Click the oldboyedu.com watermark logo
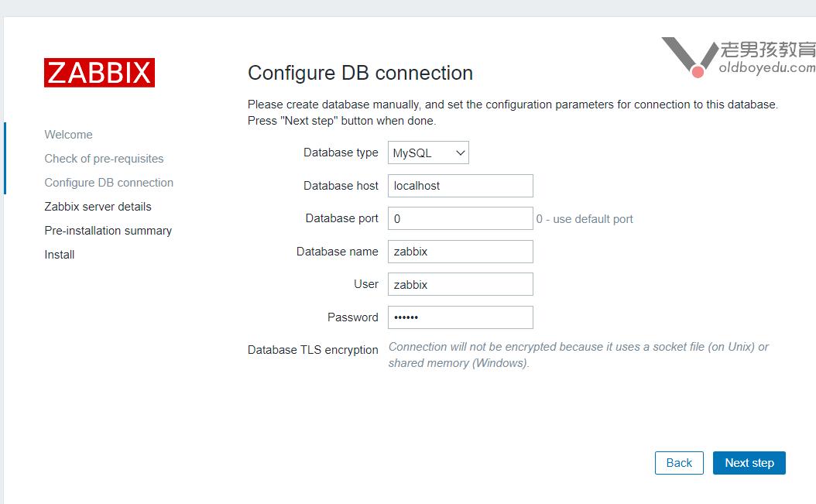This screenshot has width=816, height=504. click(x=738, y=57)
